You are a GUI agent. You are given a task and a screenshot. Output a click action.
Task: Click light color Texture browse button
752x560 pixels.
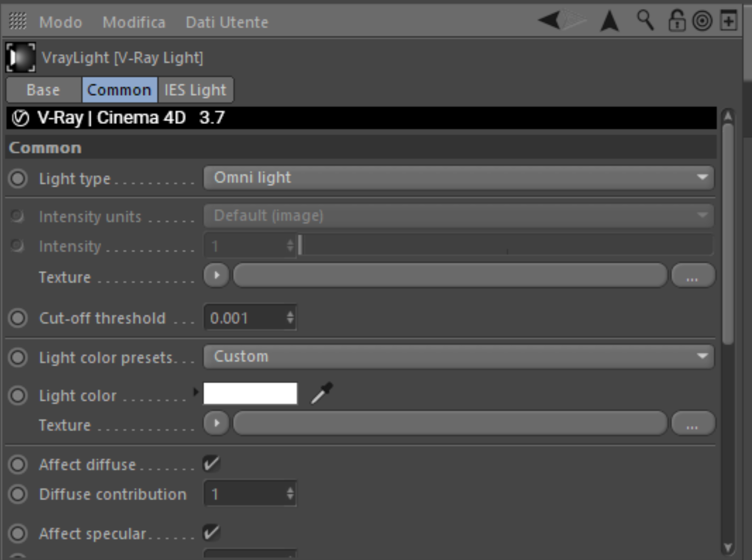693,423
